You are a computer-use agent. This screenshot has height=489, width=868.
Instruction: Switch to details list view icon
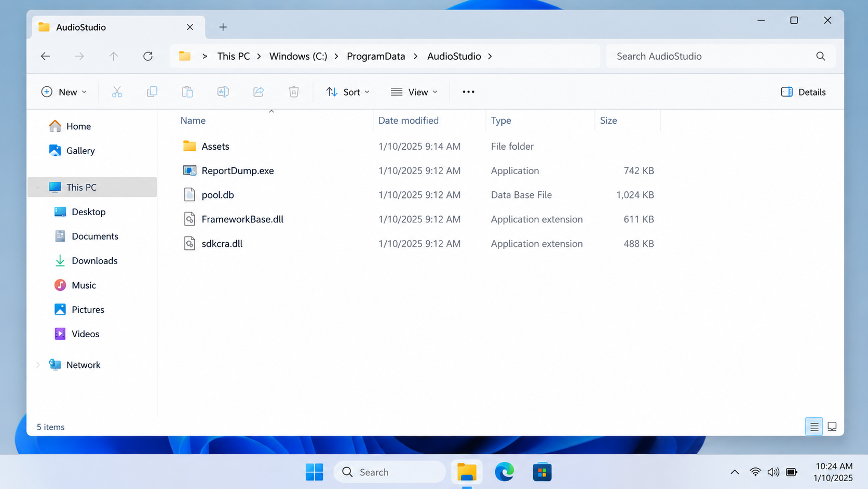[x=814, y=427]
